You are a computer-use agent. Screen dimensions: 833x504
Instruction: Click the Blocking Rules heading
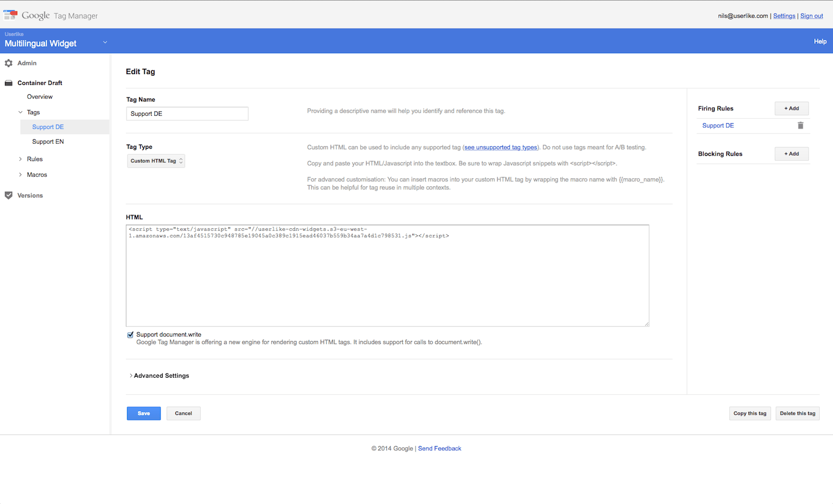coord(720,154)
